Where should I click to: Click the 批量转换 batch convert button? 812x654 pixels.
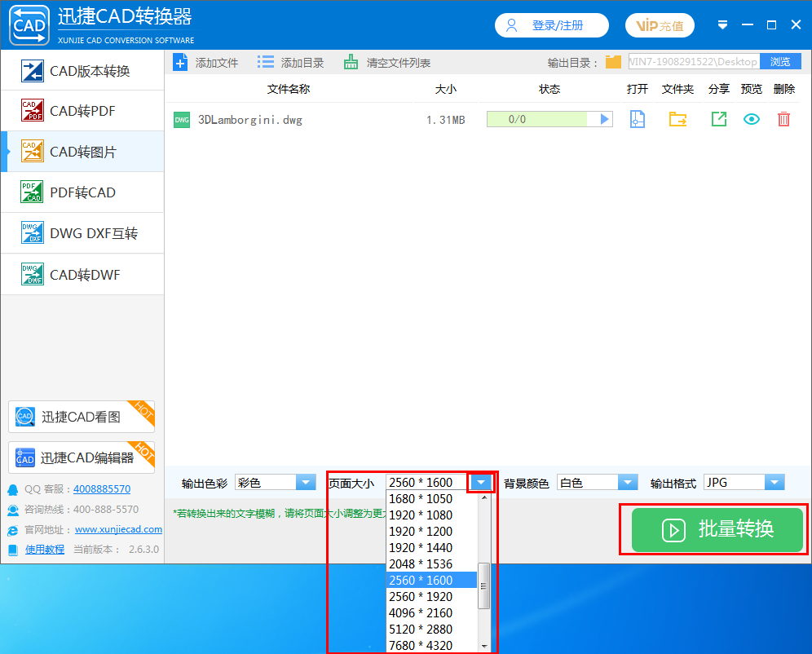(717, 530)
